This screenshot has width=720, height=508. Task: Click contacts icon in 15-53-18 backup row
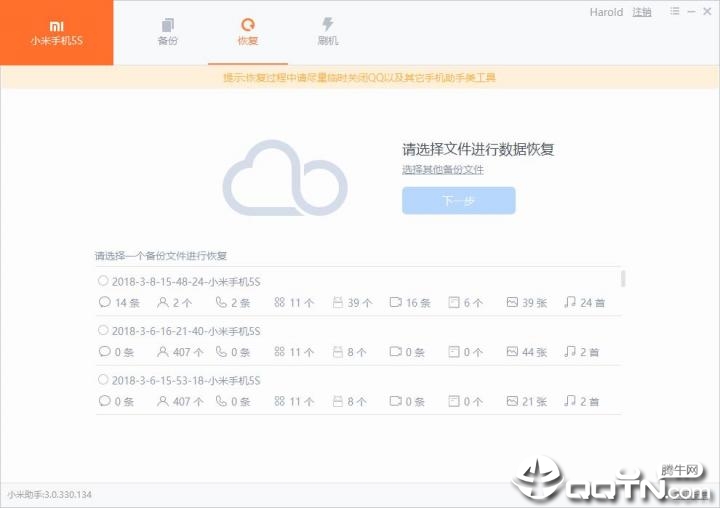pos(163,401)
